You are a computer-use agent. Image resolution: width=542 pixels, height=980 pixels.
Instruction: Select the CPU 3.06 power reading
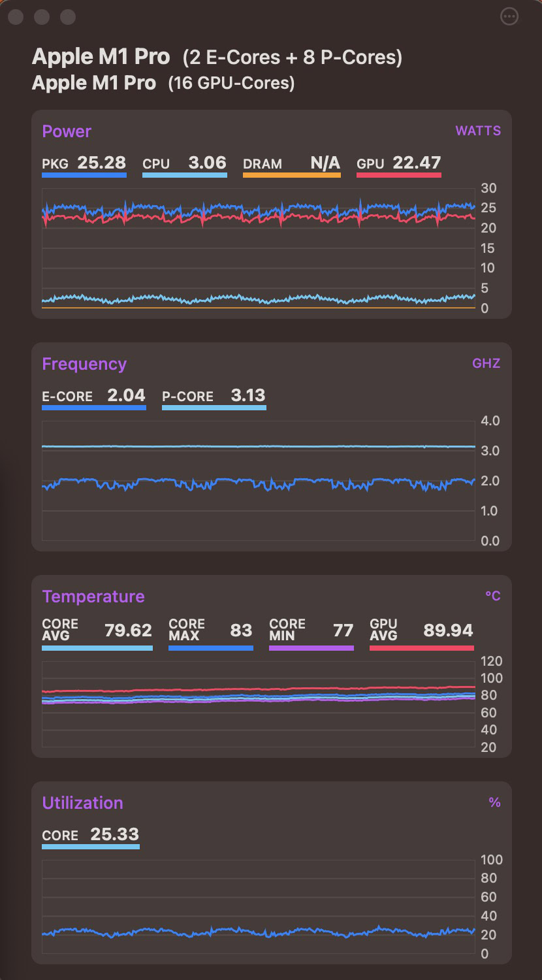point(185,165)
